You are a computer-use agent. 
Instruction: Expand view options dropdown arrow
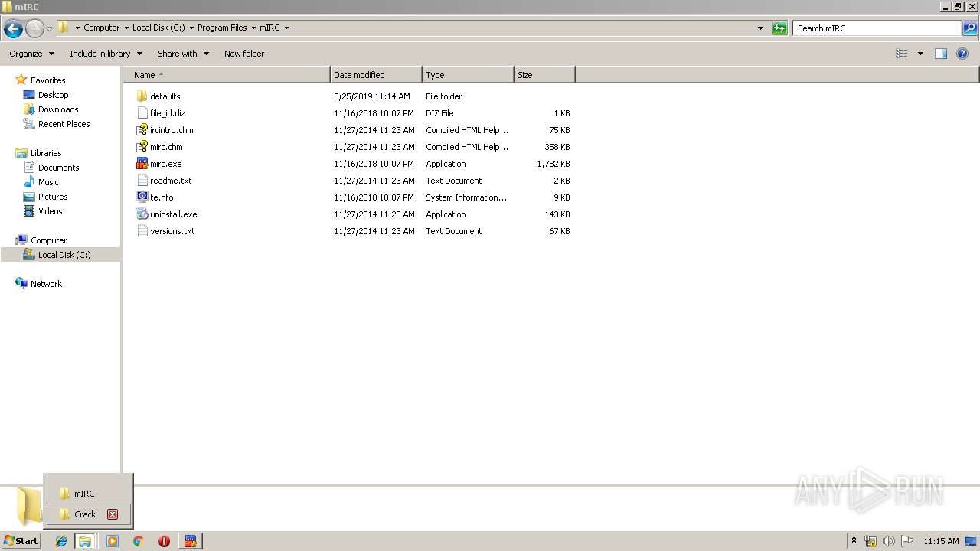(920, 54)
